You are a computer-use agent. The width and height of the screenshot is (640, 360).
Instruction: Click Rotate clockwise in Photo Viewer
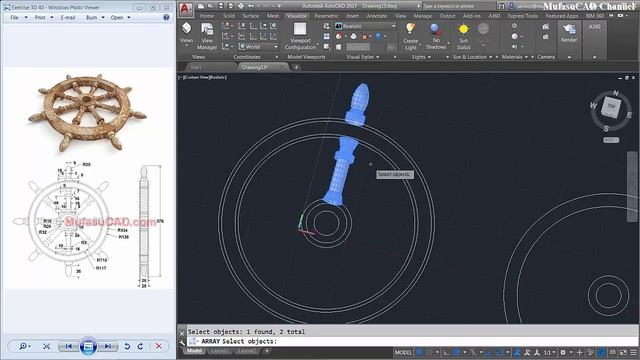click(140, 346)
